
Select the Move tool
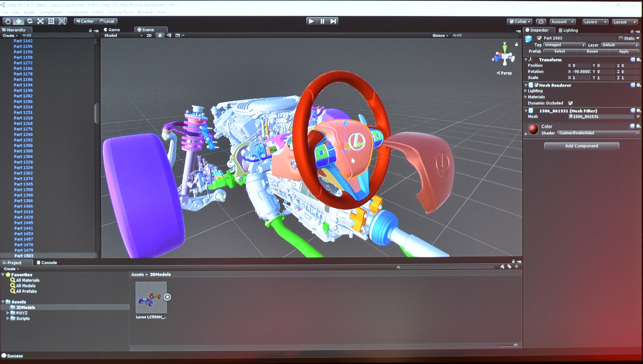point(18,21)
